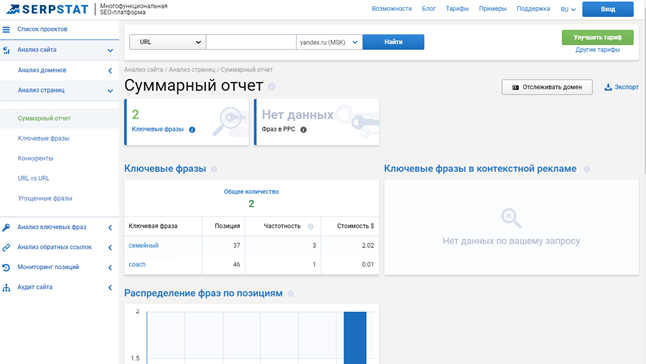Open the URL search type dropdown
This screenshot has width=646, height=364.
coord(167,42)
